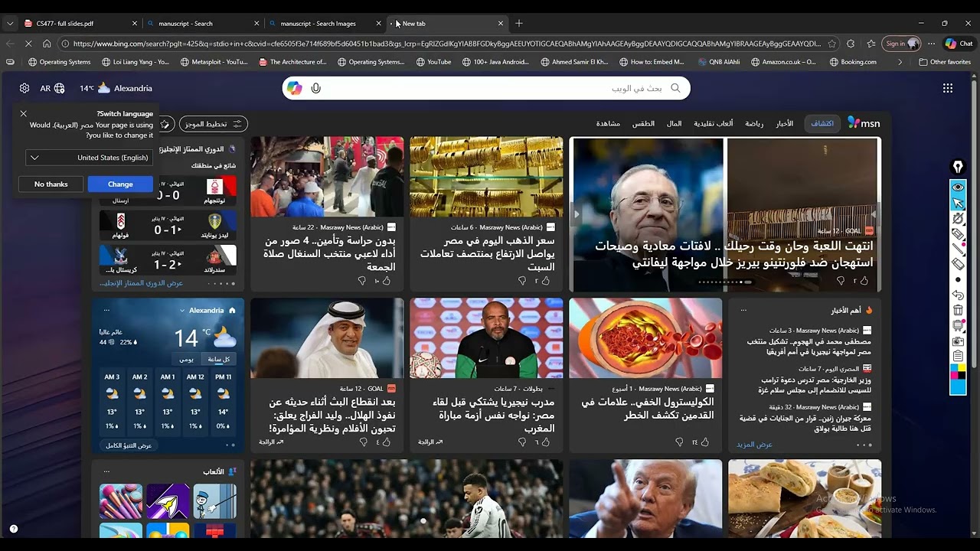Image resolution: width=980 pixels, height=551 pixels.
Task: Switch to manuscript - Search Images tab
Action: pyautogui.click(x=326, y=24)
